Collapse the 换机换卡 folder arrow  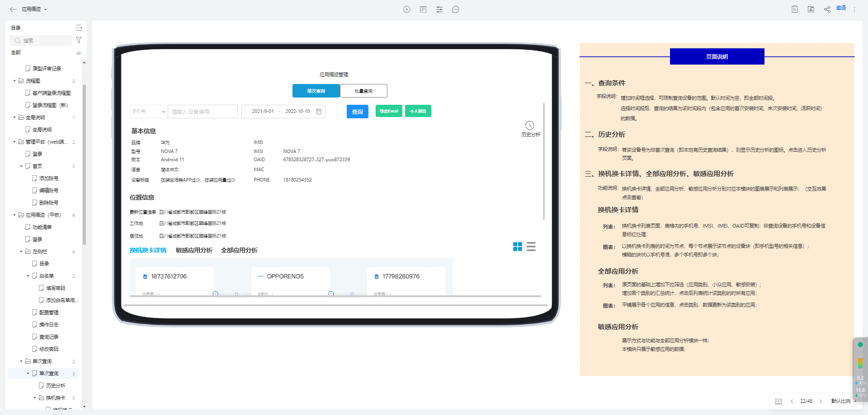pyautogui.click(x=35, y=398)
